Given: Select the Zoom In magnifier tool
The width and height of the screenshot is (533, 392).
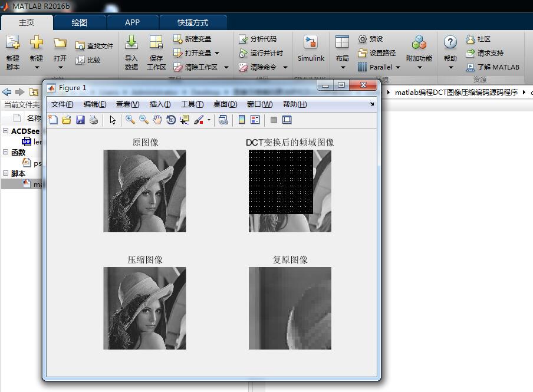Looking at the screenshot, I should click(x=130, y=120).
